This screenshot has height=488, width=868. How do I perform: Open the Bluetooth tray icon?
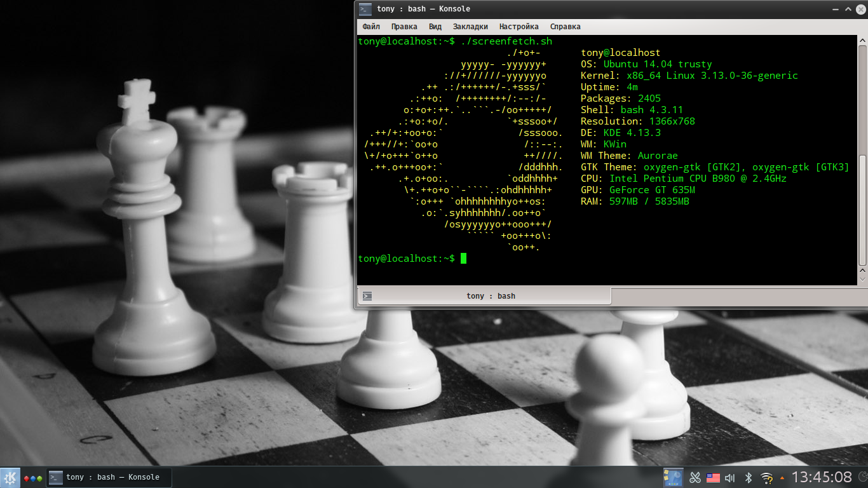(749, 478)
